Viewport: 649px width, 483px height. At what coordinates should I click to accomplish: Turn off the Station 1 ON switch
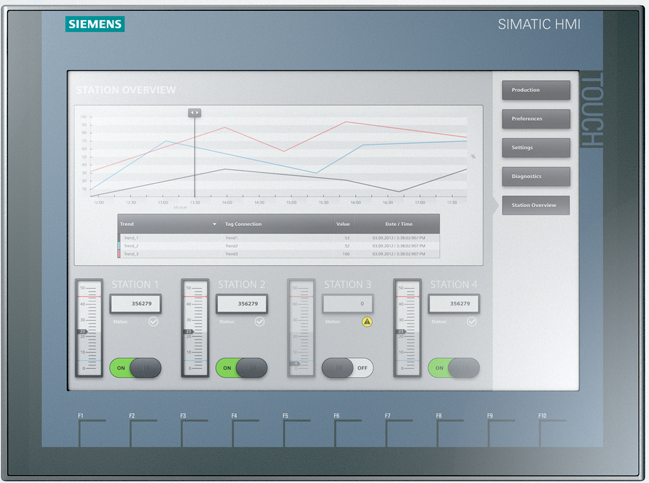coord(135,368)
